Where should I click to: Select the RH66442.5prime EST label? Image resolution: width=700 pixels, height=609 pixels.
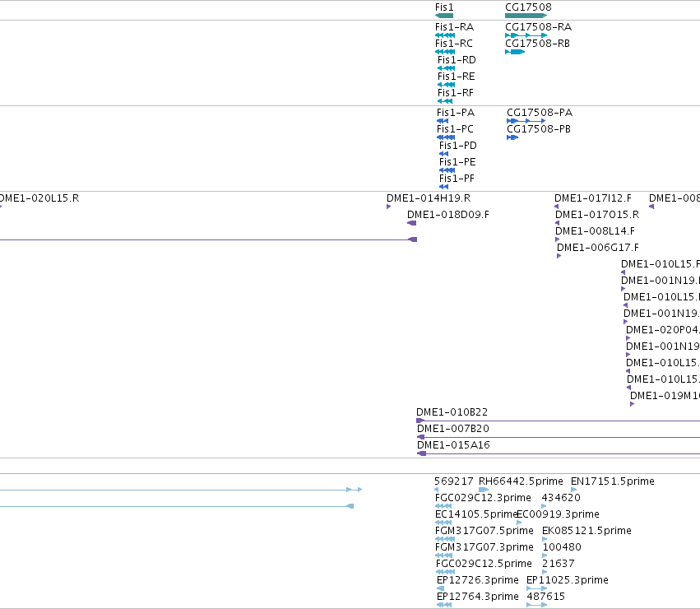521,481
